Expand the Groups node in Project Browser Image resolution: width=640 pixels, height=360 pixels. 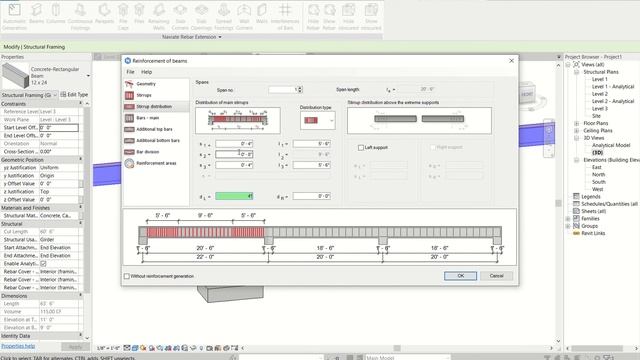pos(568,226)
